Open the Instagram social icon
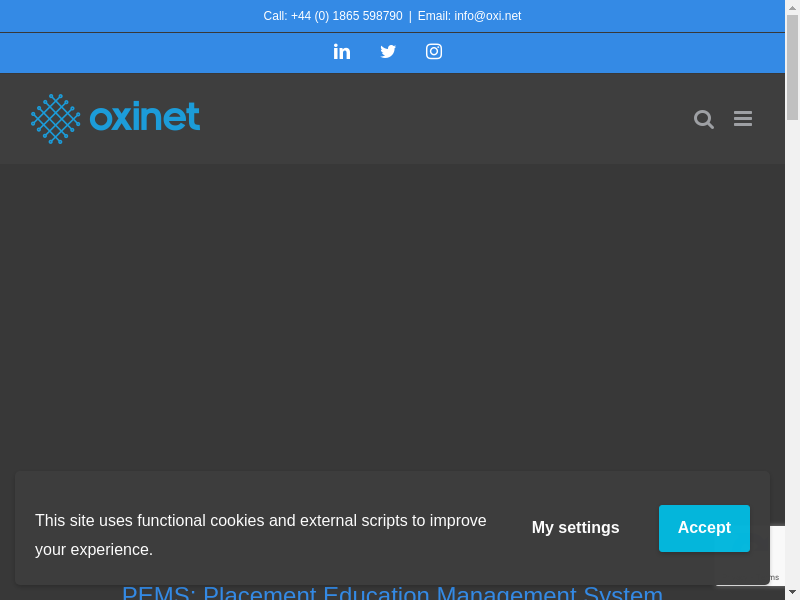 click(434, 52)
